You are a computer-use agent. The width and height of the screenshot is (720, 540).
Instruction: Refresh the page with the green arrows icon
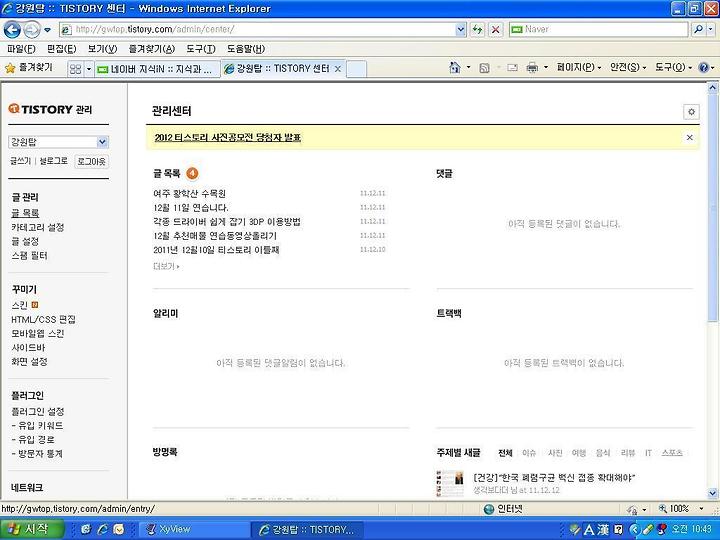pos(478,29)
